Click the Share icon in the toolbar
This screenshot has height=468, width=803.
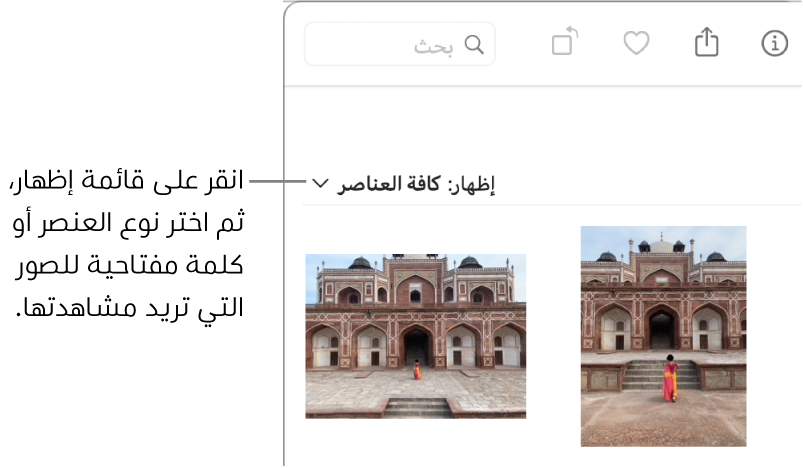coord(706,41)
